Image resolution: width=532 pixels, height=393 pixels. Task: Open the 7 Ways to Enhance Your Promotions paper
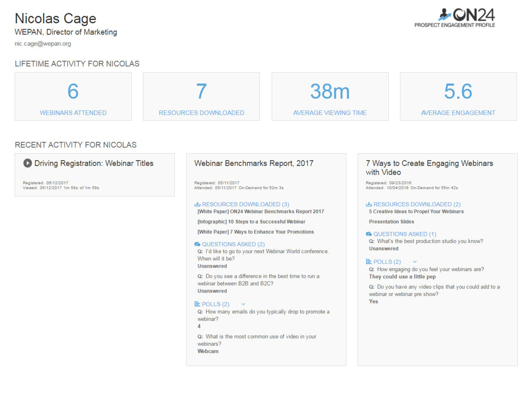[255, 232]
